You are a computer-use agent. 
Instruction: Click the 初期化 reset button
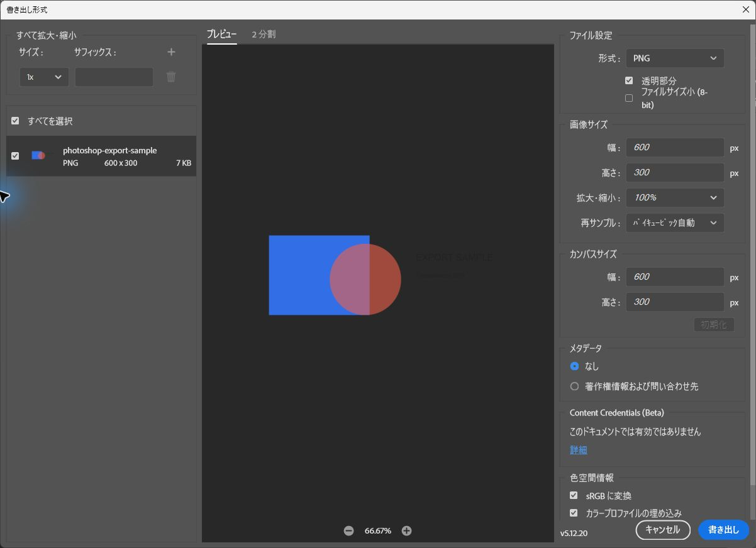714,325
